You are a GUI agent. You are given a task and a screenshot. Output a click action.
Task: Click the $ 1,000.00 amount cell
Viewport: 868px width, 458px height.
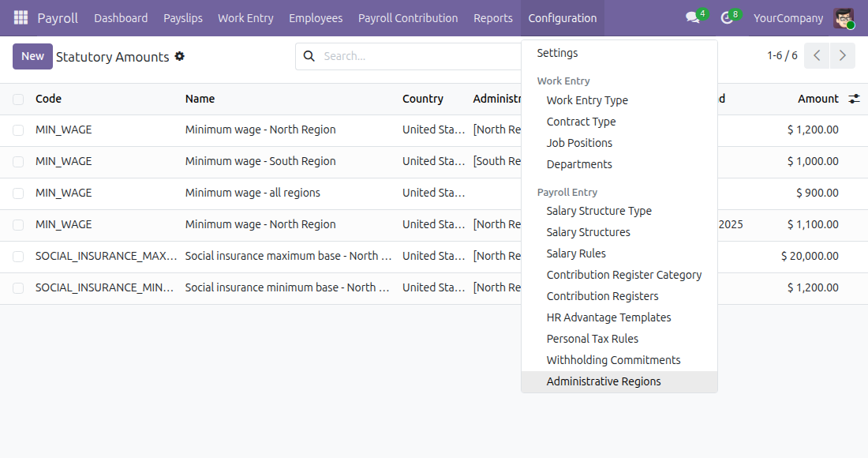(813, 161)
